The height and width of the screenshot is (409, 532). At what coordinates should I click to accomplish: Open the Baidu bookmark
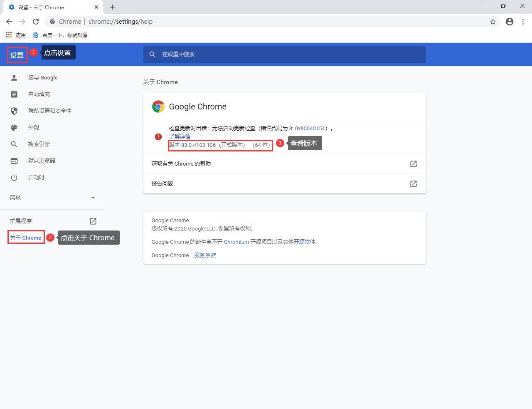[60, 35]
